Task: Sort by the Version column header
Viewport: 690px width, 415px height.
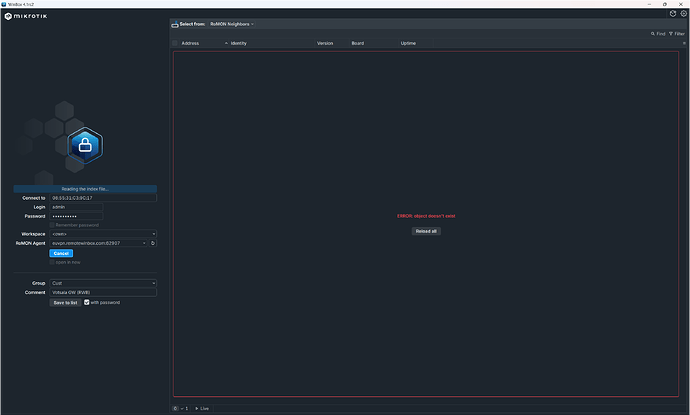Action: tap(325, 43)
